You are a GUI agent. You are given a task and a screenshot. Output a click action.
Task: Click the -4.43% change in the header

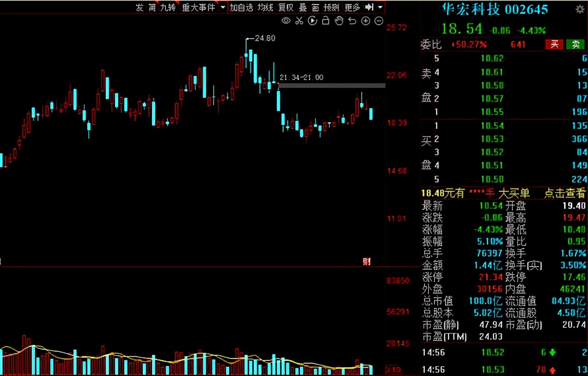[531, 31]
